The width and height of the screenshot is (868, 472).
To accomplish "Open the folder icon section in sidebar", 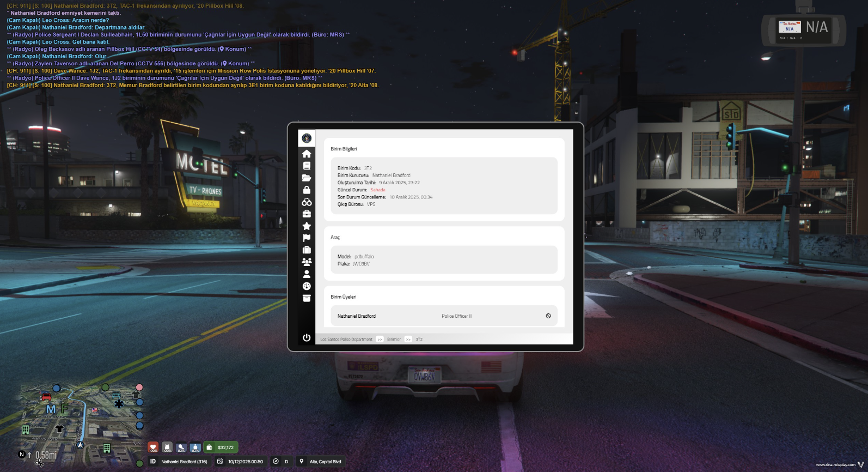I will 307,178.
